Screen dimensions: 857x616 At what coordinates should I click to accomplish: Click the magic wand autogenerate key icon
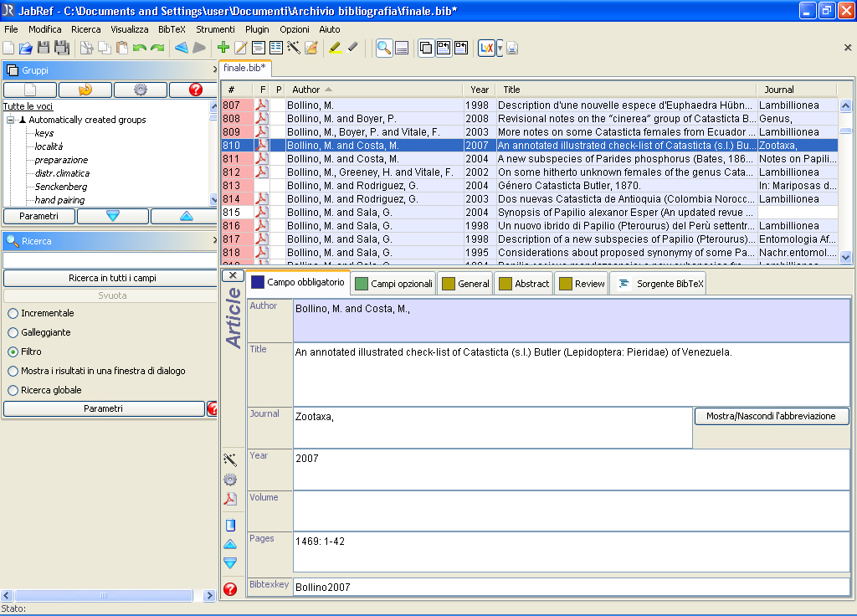(230, 459)
